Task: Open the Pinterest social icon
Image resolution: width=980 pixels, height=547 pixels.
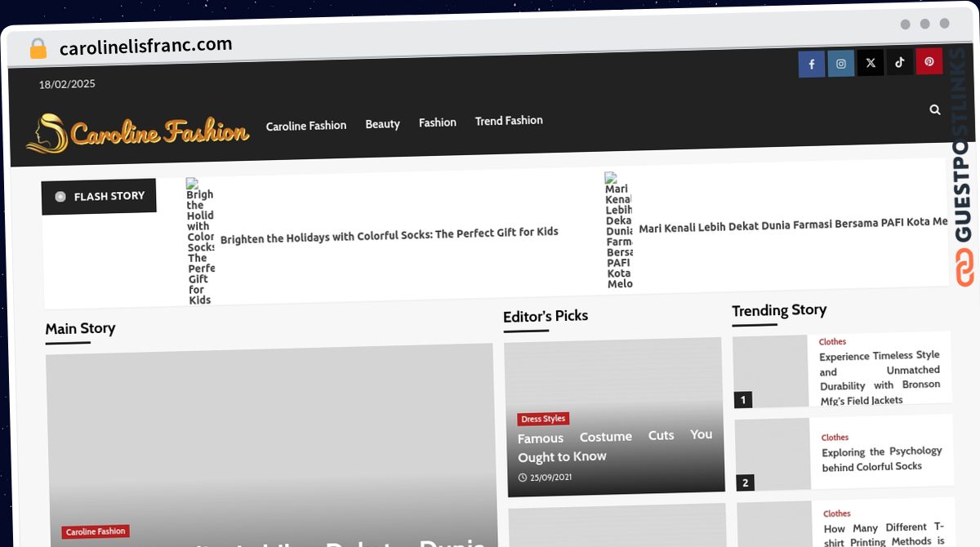Action: pos(929,61)
